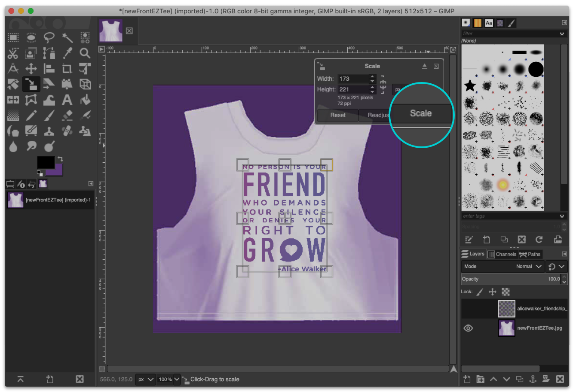The height and width of the screenshot is (392, 573).
Task: Select the Paths tool
Action: click(x=49, y=53)
